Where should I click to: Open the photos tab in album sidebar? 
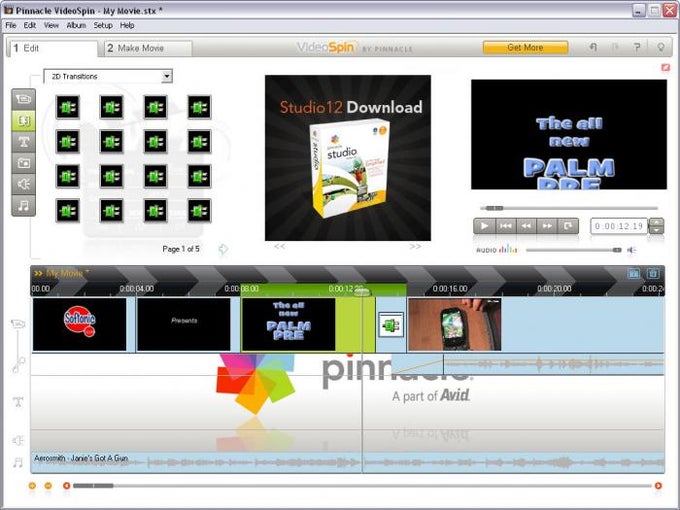[x=23, y=163]
